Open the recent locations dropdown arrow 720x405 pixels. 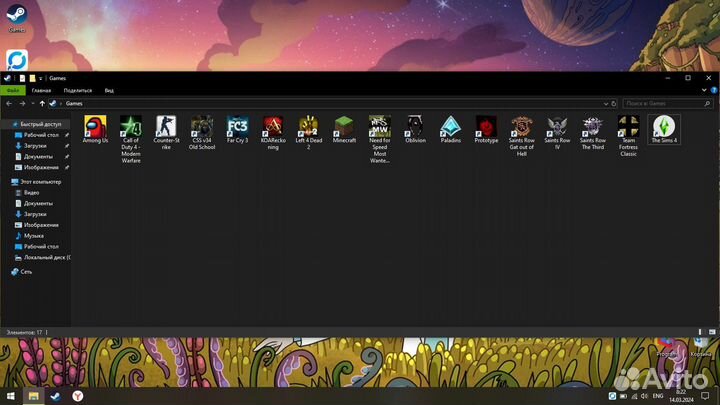pos(33,104)
